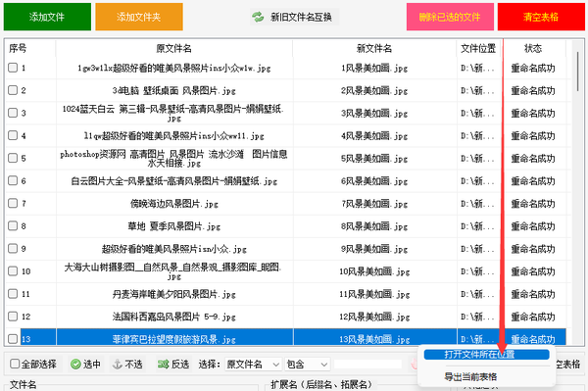Click selected file 菲律宾巴拉望度假旅游风景.jpg
This screenshot has width=588, height=391.
pos(174,339)
